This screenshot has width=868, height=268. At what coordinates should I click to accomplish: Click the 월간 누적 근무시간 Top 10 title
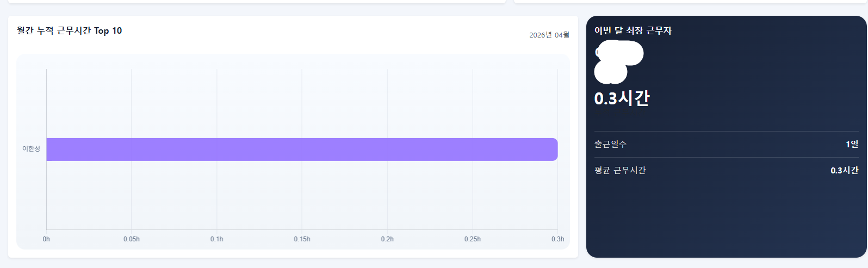tap(70, 30)
